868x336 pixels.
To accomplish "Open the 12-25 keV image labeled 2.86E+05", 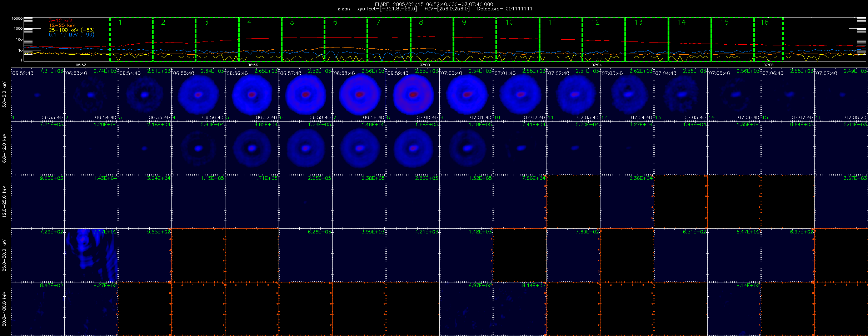I will (413, 202).
